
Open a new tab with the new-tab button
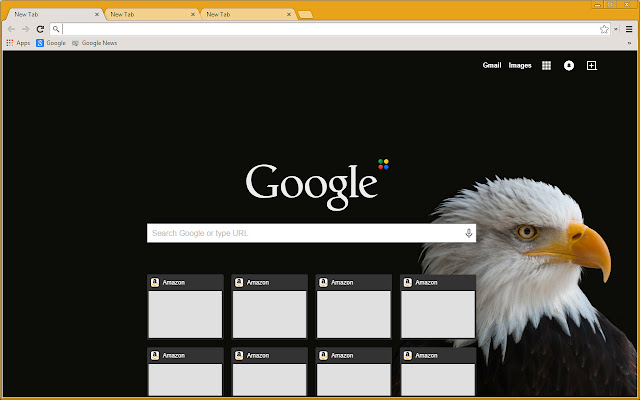click(x=305, y=15)
